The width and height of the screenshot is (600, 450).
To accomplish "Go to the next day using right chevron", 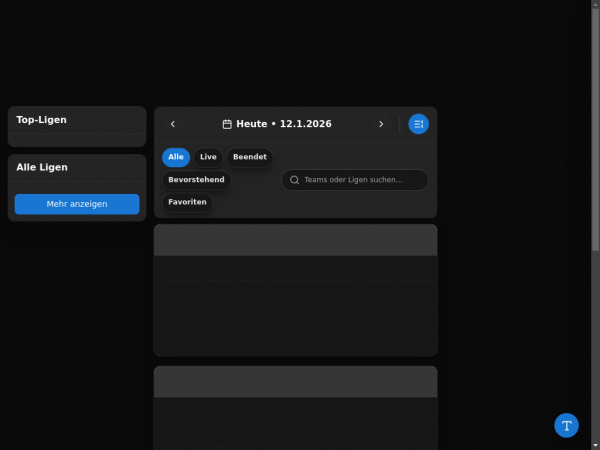I will (x=381, y=124).
